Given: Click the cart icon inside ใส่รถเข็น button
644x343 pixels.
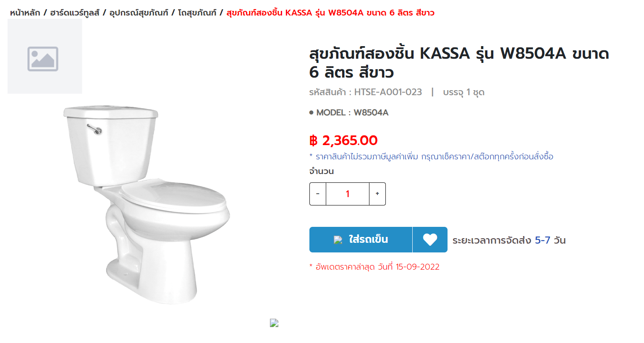Looking at the screenshot, I should pyautogui.click(x=338, y=239).
